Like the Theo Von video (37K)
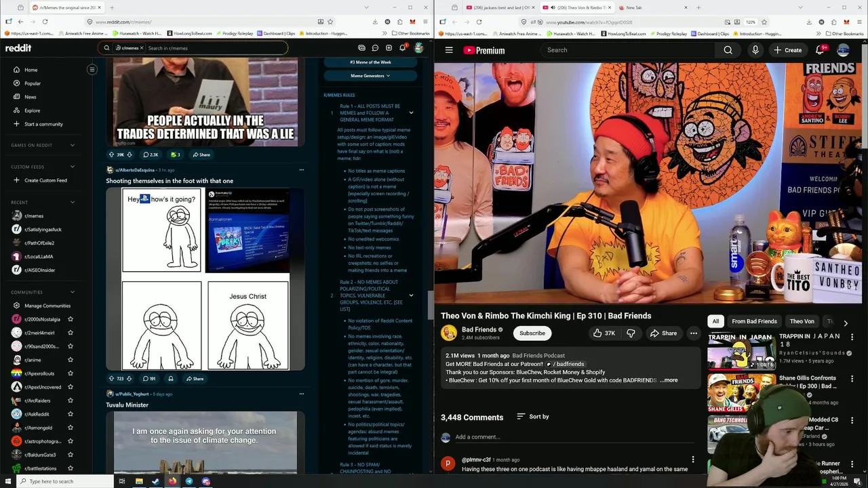 pyautogui.click(x=604, y=333)
